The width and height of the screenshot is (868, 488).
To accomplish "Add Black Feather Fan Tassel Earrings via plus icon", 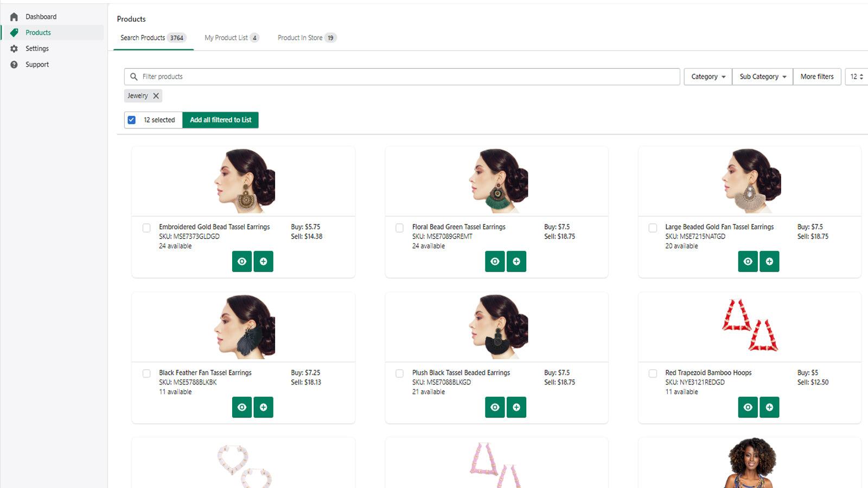I will [264, 407].
